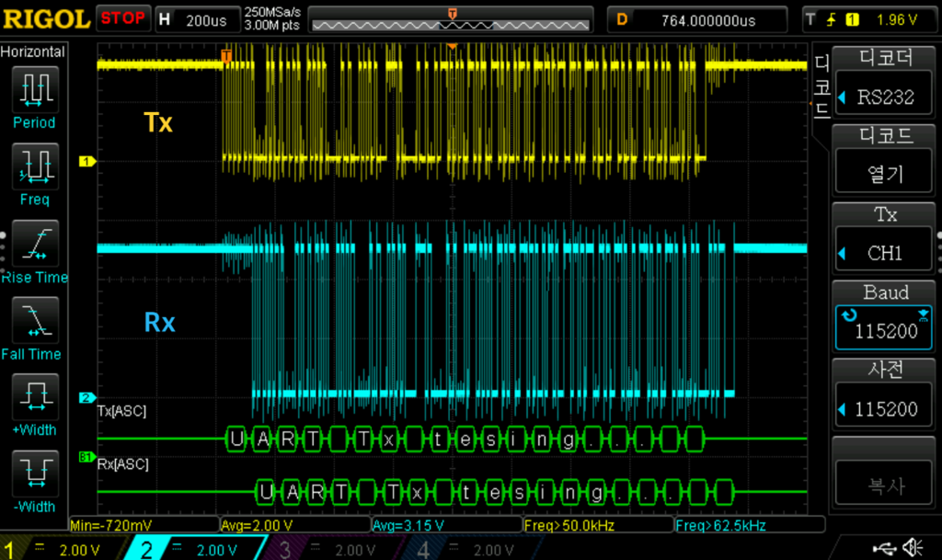
Task: Adjust the Baud 115200 value field
Action: (x=884, y=330)
